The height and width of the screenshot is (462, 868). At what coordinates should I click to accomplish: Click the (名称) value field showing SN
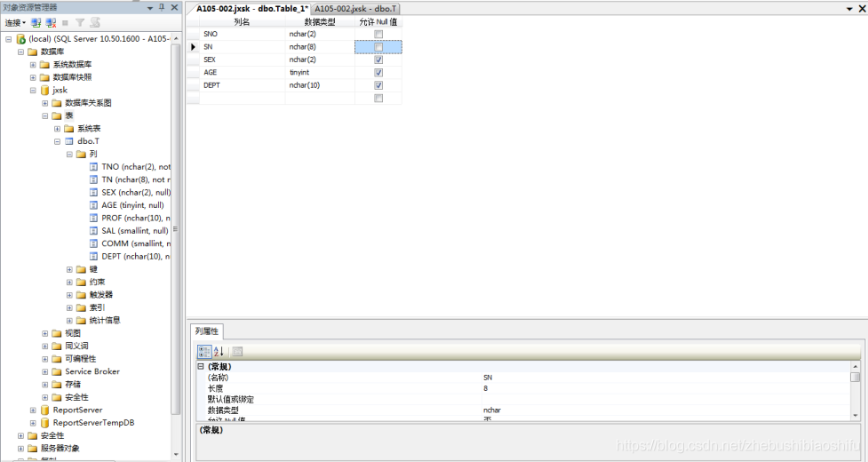[666, 378]
